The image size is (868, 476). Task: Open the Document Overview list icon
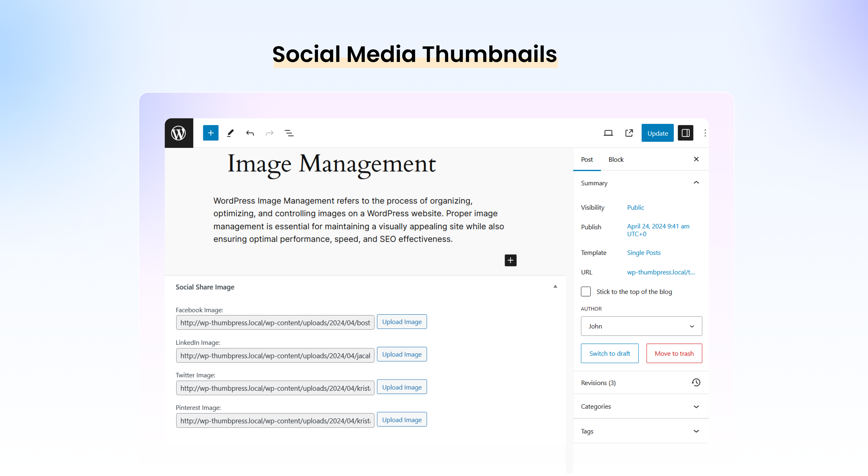289,133
